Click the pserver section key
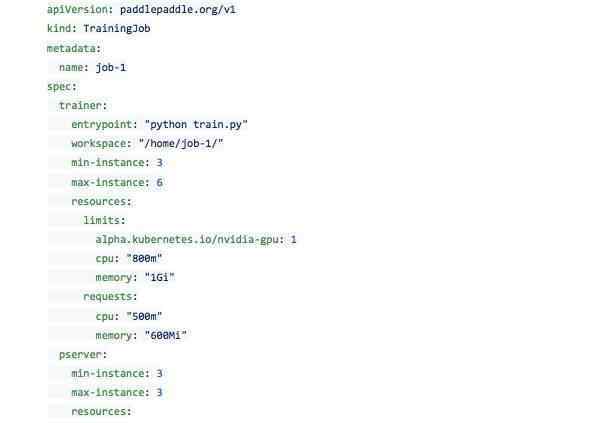 [80, 355]
